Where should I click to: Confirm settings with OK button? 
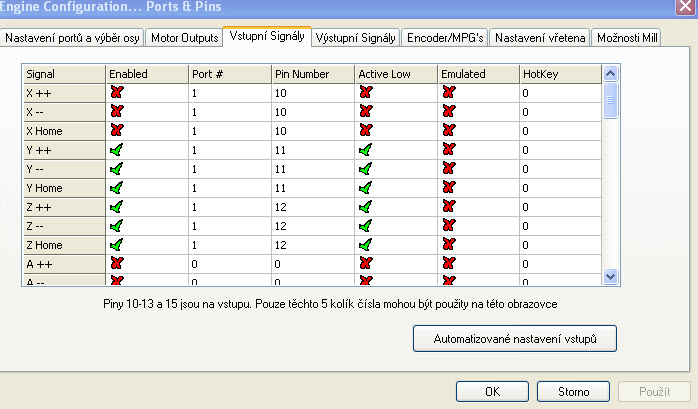492,391
